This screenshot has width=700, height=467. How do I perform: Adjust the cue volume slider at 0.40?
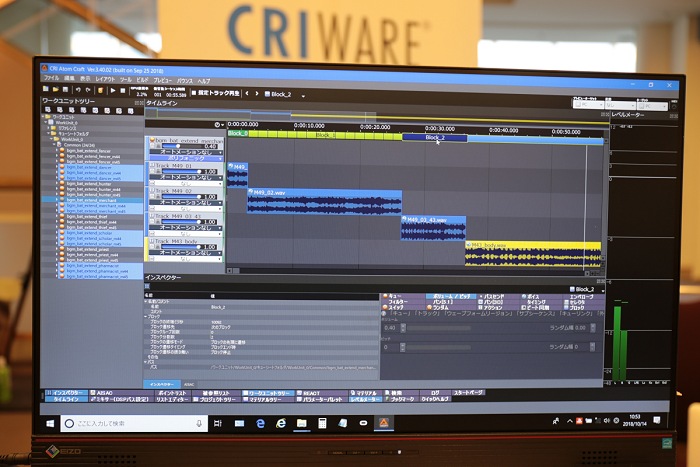[182, 146]
